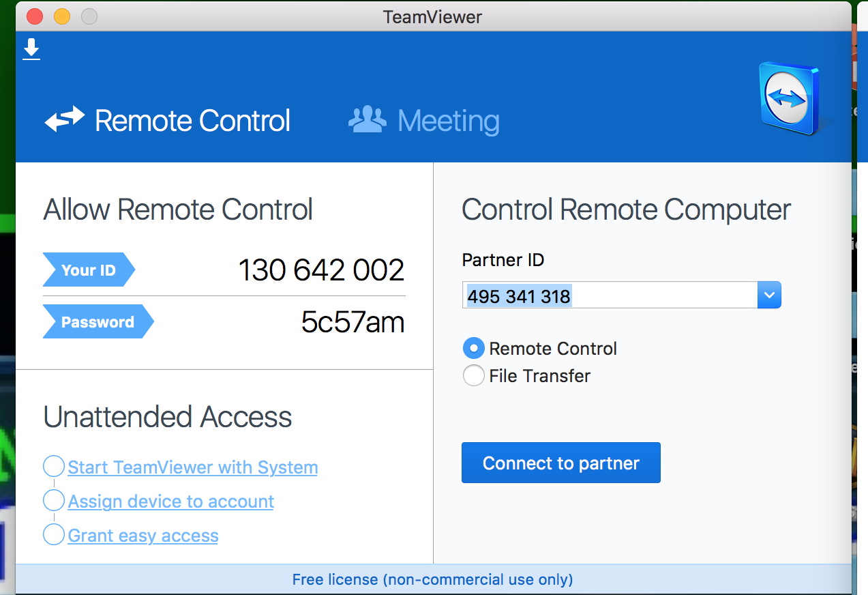868x595 pixels.
Task: Click the ID number 130 642 002
Action: click(x=322, y=270)
